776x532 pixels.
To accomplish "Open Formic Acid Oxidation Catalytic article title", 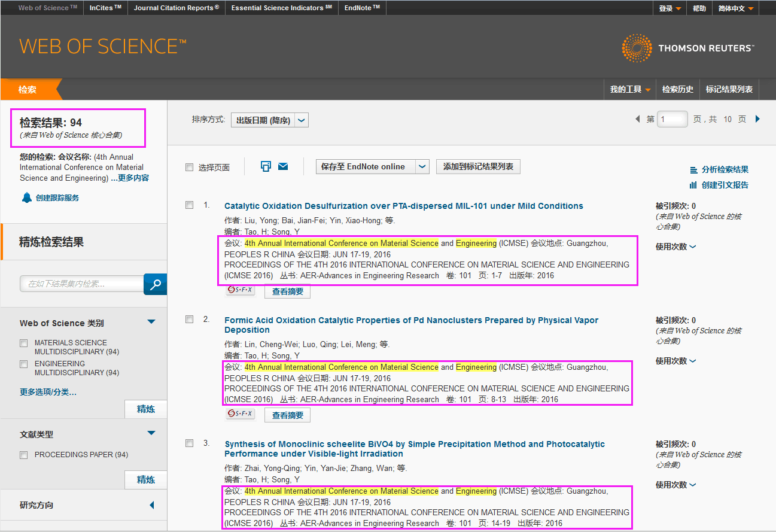I will pyautogui.click(x=411, y=325).
